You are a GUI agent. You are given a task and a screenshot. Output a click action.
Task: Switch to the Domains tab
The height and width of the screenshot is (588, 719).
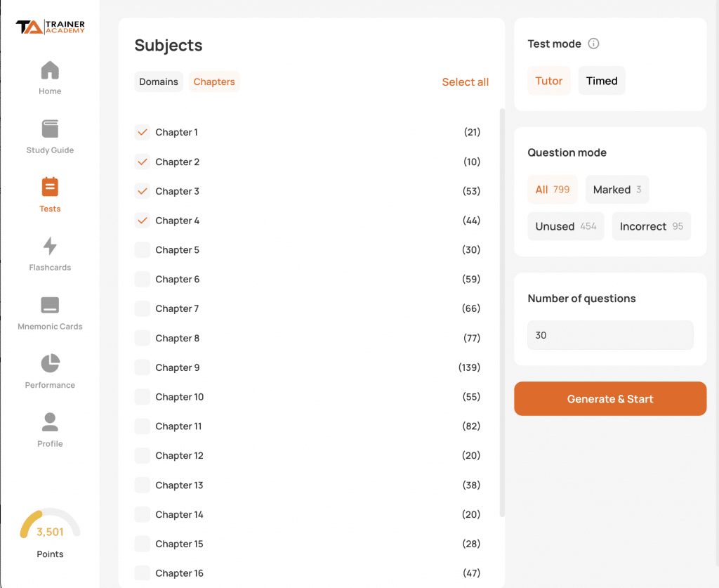[x=159, y=81]
